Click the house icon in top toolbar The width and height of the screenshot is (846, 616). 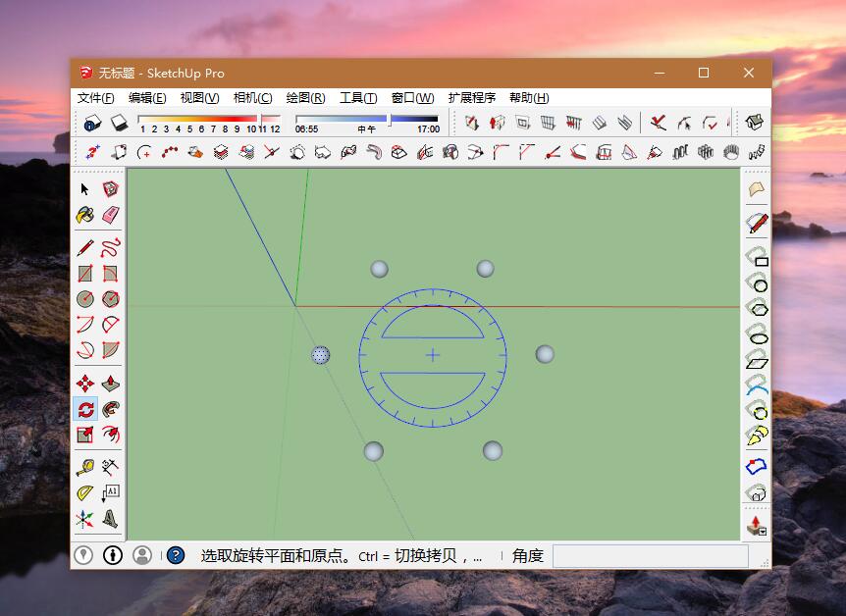tap(755, 123)
